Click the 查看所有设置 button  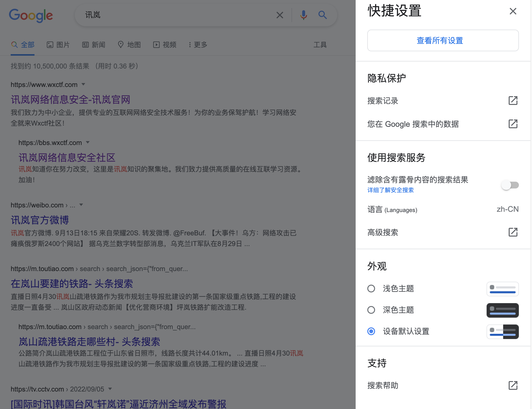(443, 40)
